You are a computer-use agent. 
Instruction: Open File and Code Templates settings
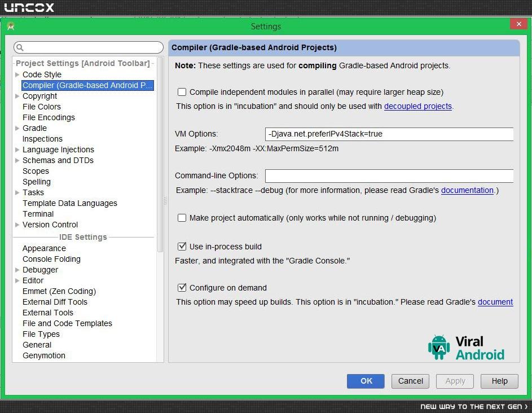coord(67,323)
